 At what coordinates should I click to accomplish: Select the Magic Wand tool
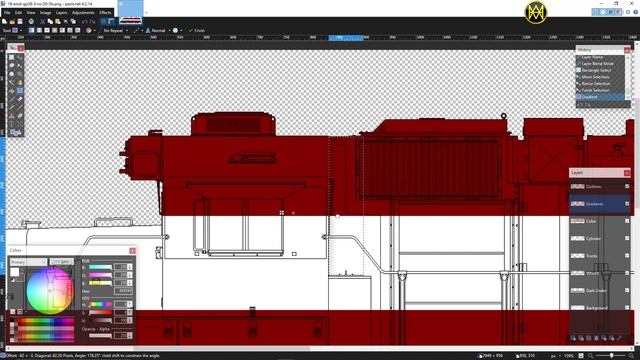click(11, 82)
